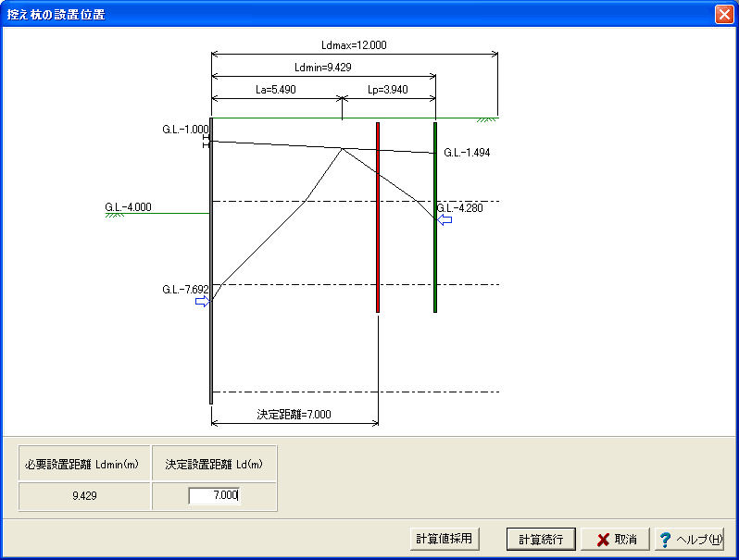The height and width of the screenshot is (560, 739).
Task: Click the Lp=3.940 dimension label
Action: 387,90
